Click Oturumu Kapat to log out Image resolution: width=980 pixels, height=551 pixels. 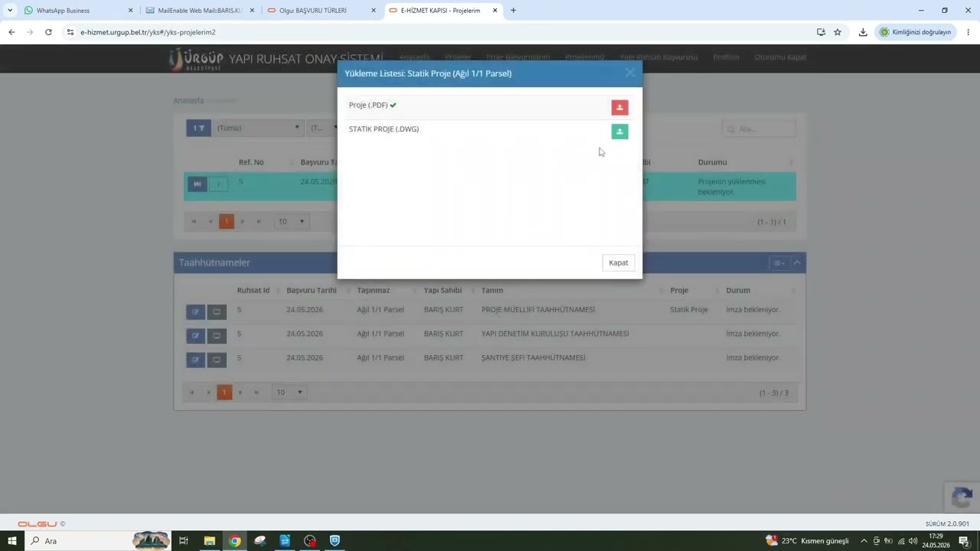click(x=780, y=57)
